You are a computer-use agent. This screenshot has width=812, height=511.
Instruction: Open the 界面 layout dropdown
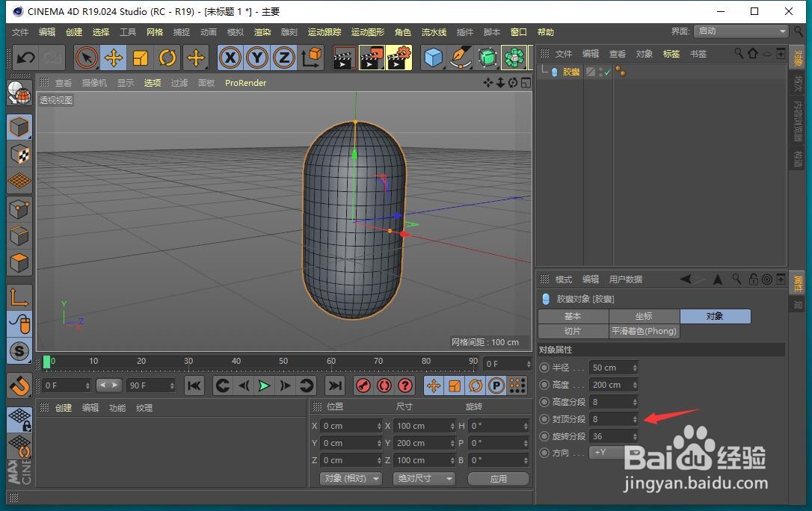tap(741, 31)
